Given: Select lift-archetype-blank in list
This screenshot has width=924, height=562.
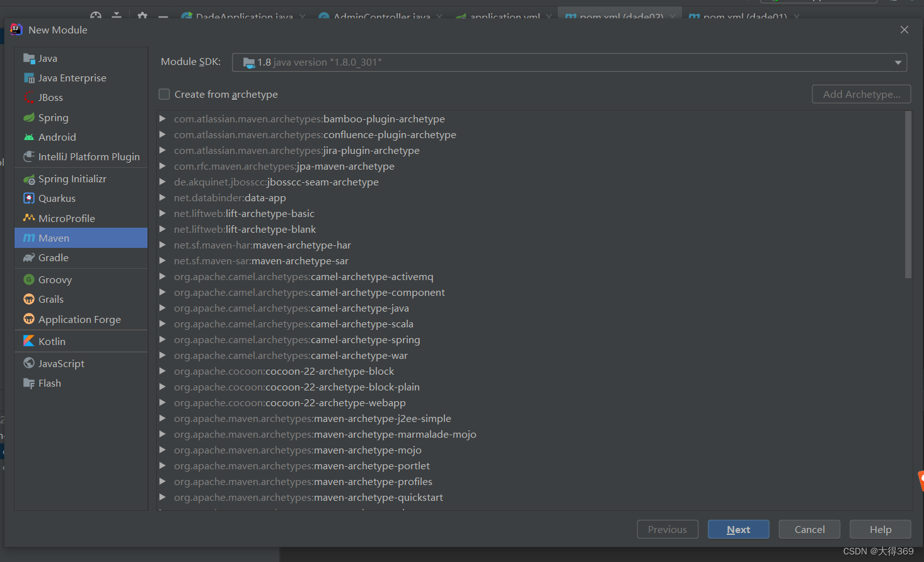Looking at the screenshot, I should click(x=531, y=229).
